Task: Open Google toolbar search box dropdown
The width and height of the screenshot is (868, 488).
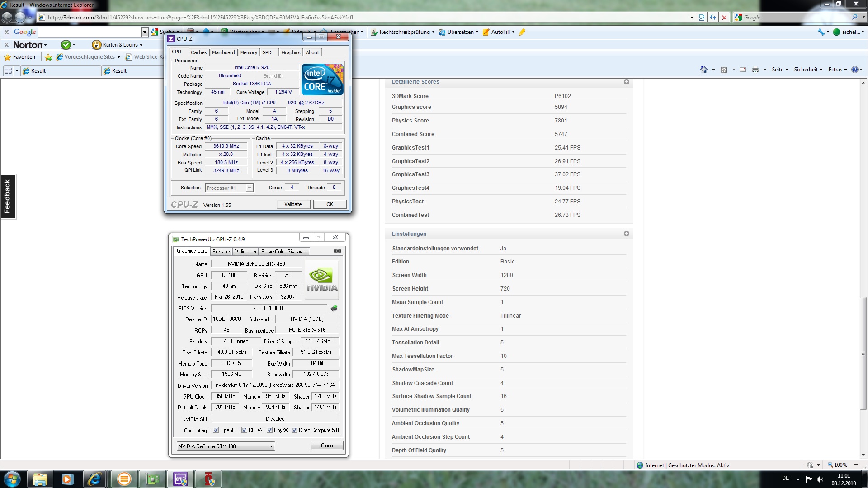Action: 145,32
